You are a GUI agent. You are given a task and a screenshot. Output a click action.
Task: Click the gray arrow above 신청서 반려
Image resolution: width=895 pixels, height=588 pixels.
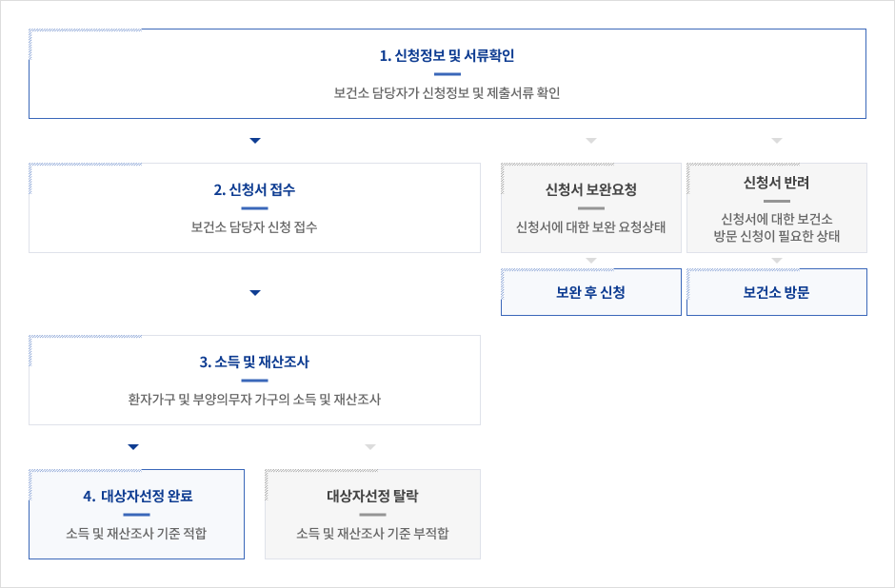pyautogui.click(x=776, y=140)
